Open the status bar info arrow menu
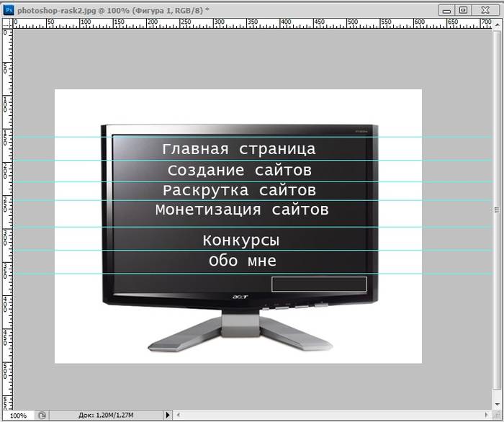 click(x=168, y=416)
